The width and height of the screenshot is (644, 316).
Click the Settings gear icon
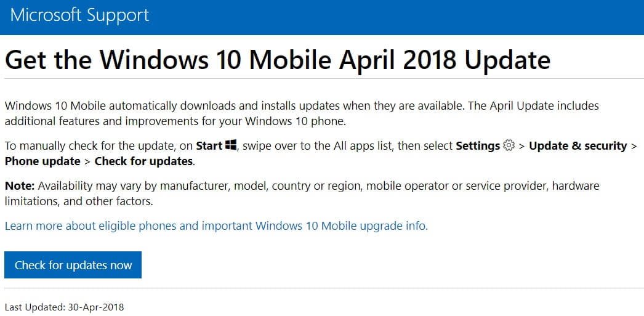click(x=509, y=146)
